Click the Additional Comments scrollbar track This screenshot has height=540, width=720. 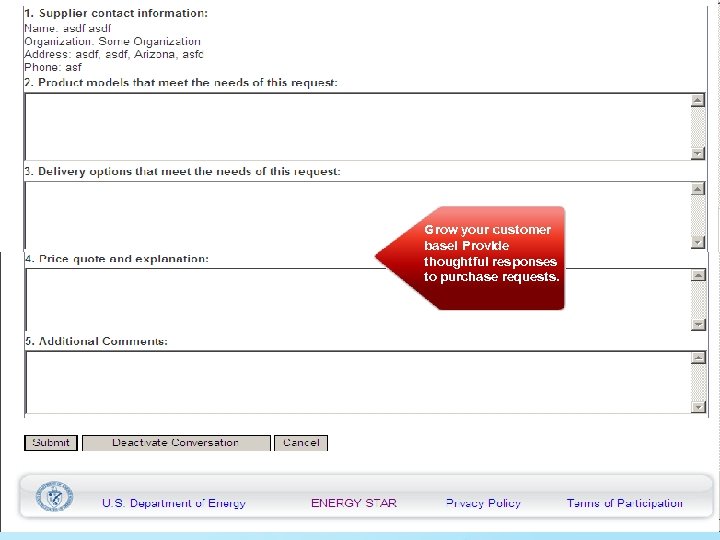(x=698, y=382)
